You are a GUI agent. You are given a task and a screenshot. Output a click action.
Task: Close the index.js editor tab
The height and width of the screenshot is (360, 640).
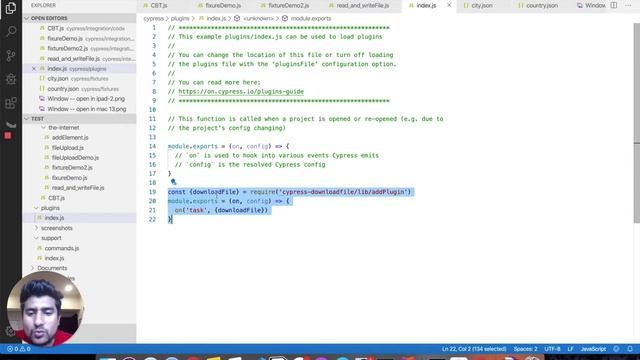(x=449, y=5)
